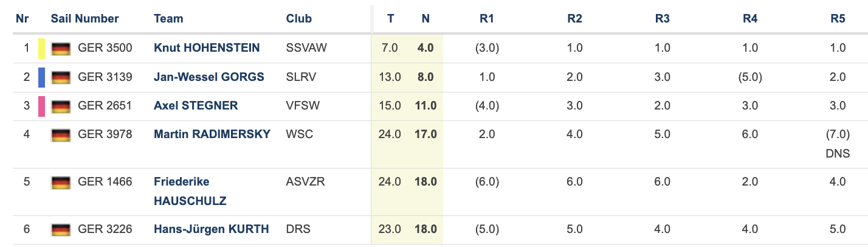The width and height of the screenshot is (868, 247).
Task: Open Friederike HAUSCHULZ team link
Action: click(190, 192)
